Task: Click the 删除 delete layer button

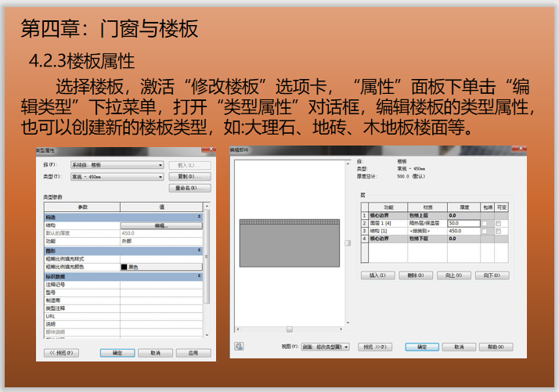Action: click(414, 275)
